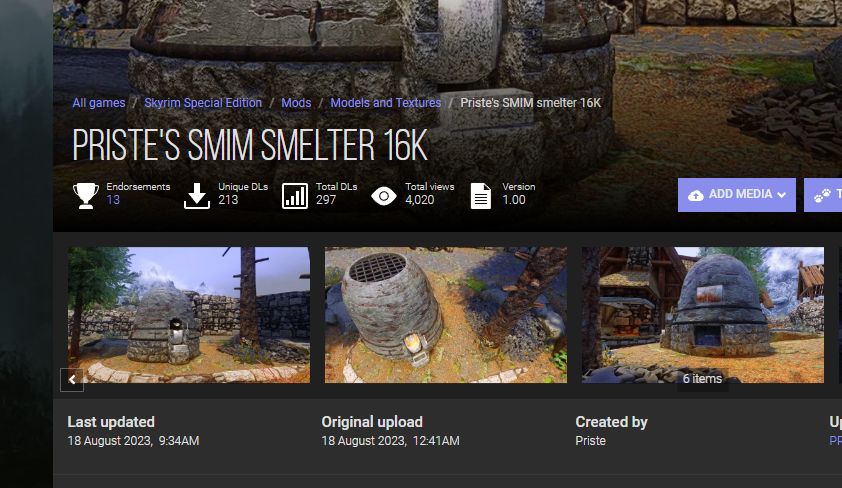
Task: Open Models and Textures category link
Action: (x=386, y=103)
